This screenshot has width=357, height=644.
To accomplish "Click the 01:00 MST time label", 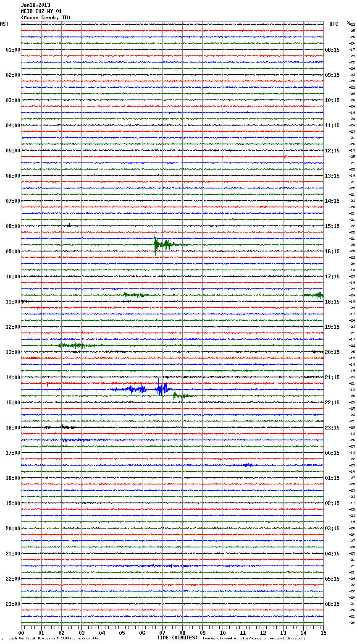I will pyautogui.click(x=13, y=50).
